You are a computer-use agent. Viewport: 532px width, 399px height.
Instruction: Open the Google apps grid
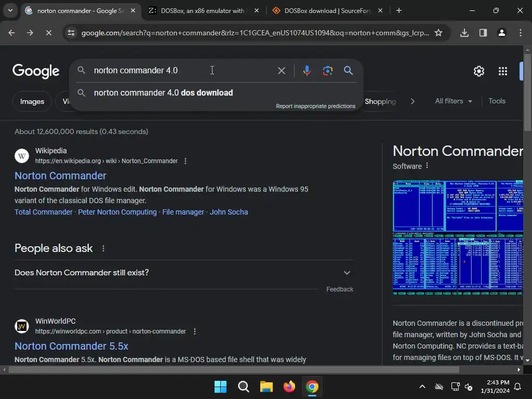pos(503,71)
